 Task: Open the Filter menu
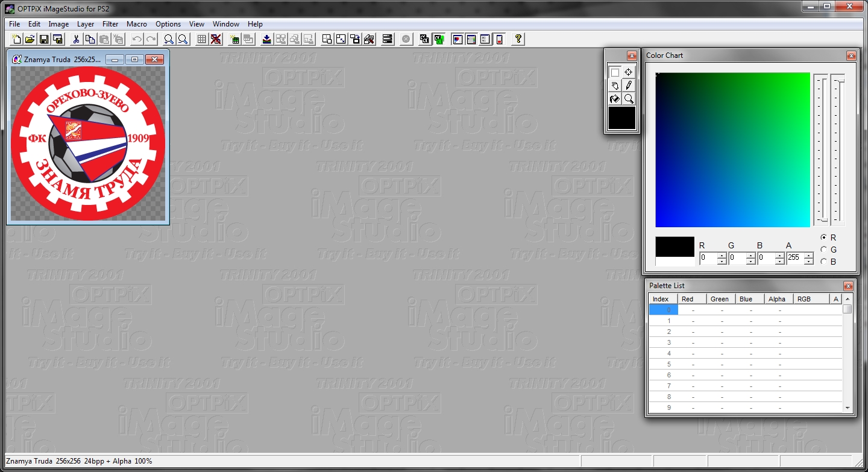(110, 24)
